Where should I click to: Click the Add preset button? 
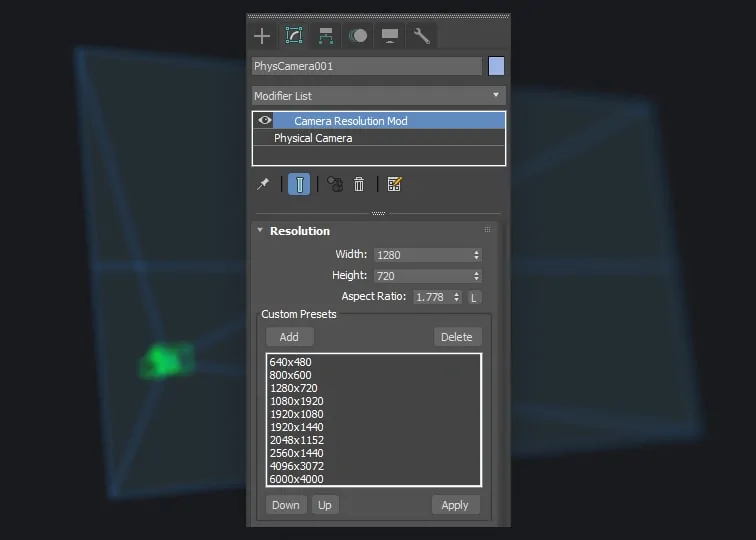tap(289, 337)
